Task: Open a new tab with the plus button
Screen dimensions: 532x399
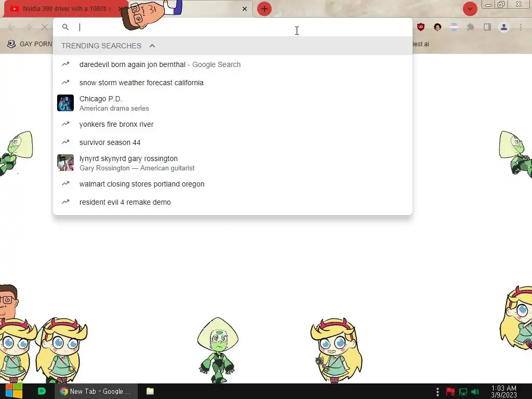Action: (x=264, y=9)
